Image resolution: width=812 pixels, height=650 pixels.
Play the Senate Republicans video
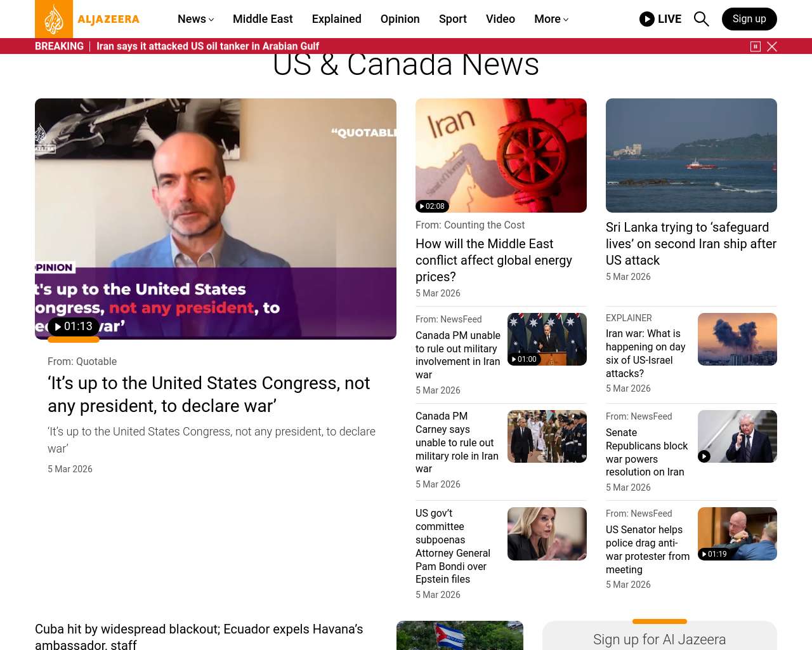tap(704, 456)
